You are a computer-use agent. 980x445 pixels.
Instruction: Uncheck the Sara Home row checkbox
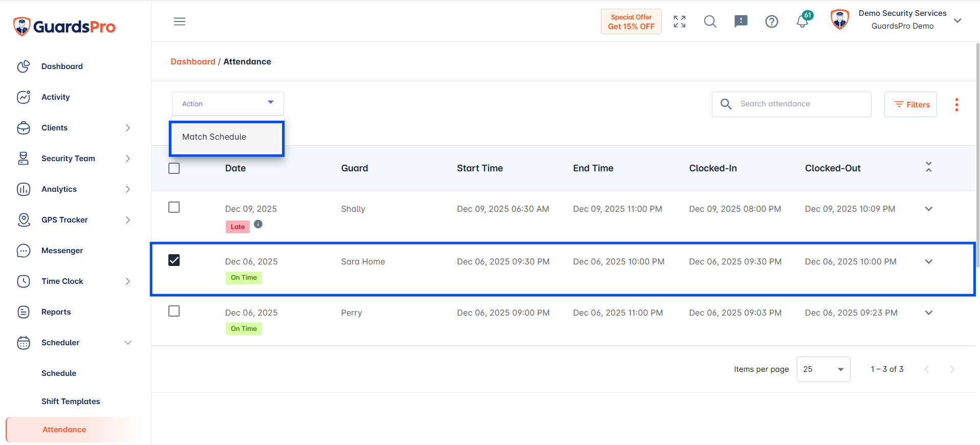coord(174,260)
